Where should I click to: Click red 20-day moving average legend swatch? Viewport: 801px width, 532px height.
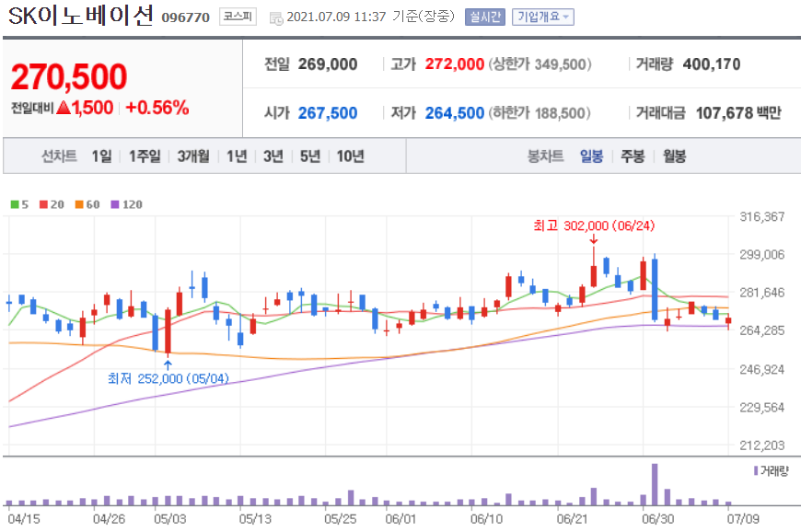pyautogui.click(x=43, y=204)
